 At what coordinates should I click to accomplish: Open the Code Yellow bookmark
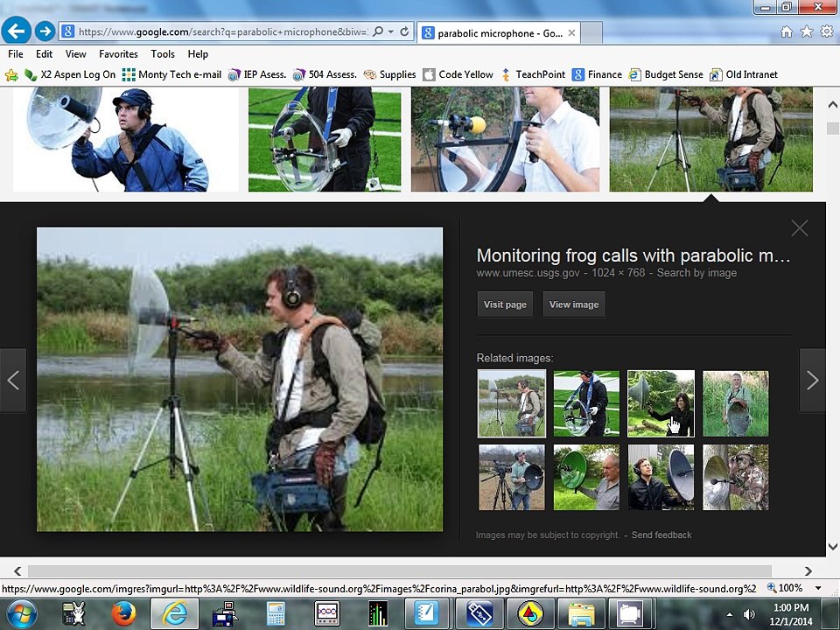click(x=458, y=74)
